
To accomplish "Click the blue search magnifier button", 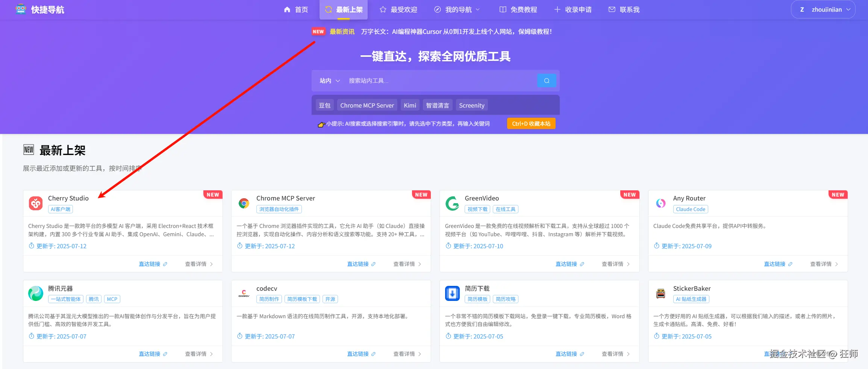I will coord(547,80).
